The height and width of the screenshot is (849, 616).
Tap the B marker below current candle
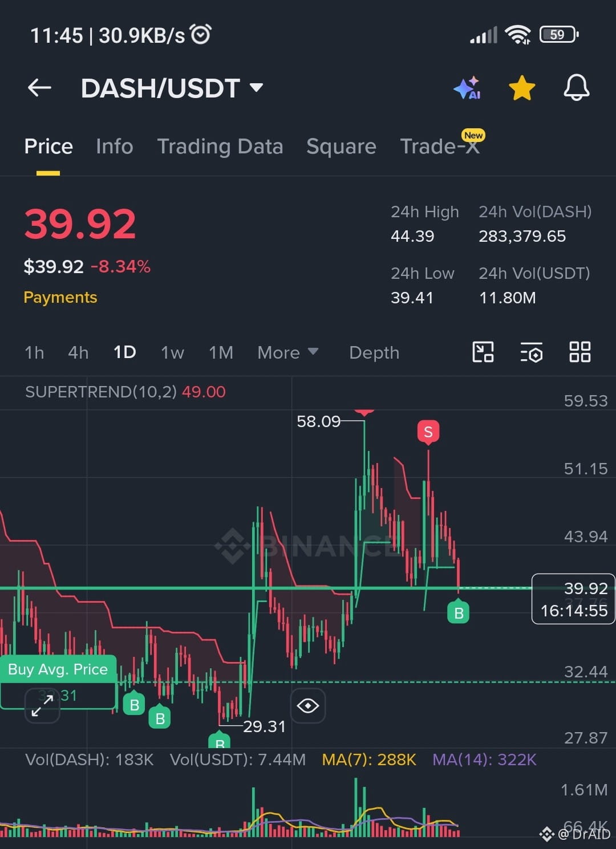(x=459, y=612)
